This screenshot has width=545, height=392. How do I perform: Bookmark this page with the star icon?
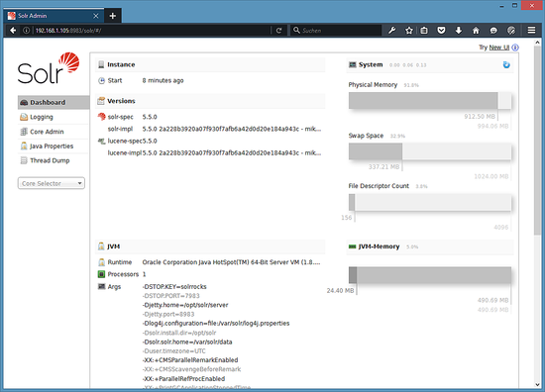[x=409, y=31]
